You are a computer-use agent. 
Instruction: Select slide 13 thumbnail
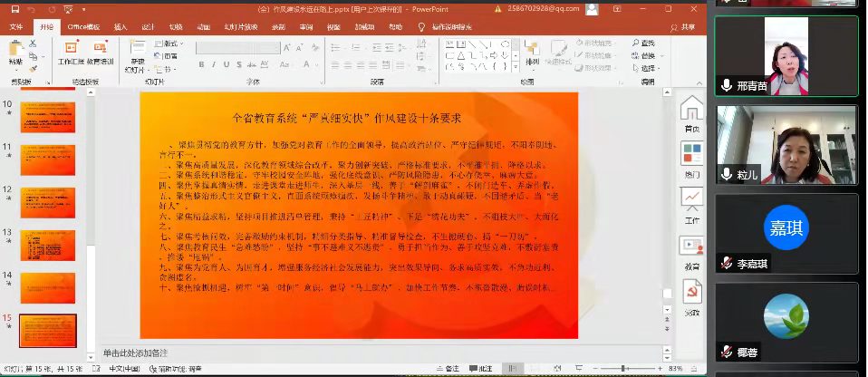click(x=48, y=245)
